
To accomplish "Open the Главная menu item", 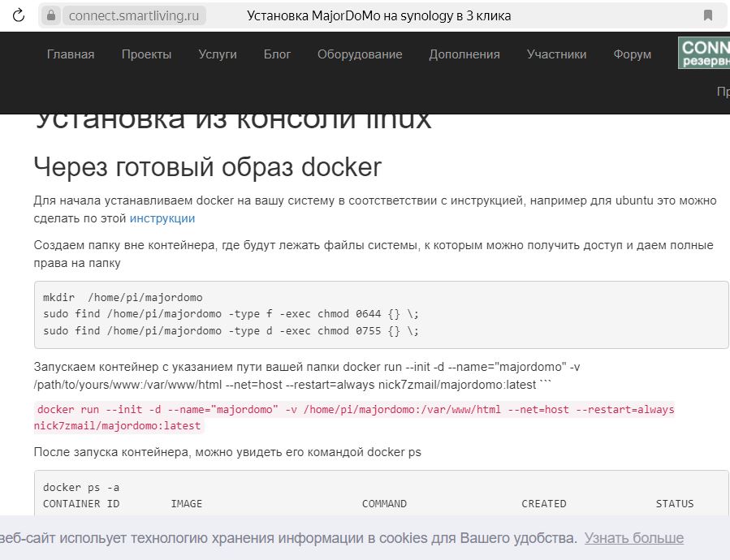I will (71, 54).
